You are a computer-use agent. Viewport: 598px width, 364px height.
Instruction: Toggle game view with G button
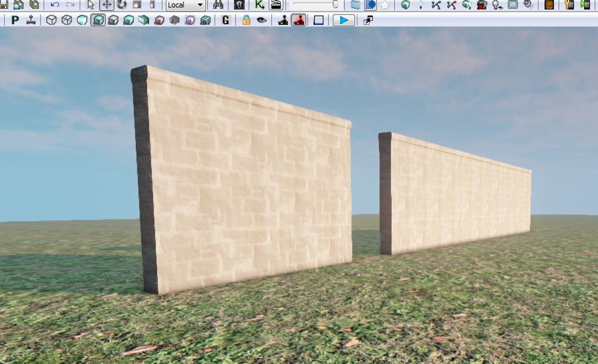tap(226, 20)
